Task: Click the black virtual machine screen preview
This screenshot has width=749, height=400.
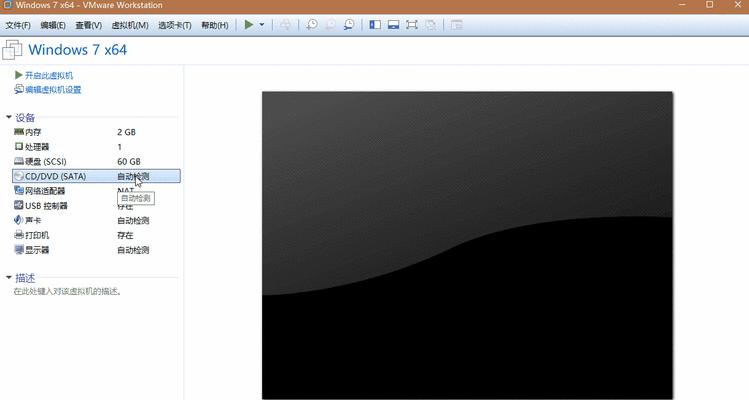Action: click(x=467, y=245)
